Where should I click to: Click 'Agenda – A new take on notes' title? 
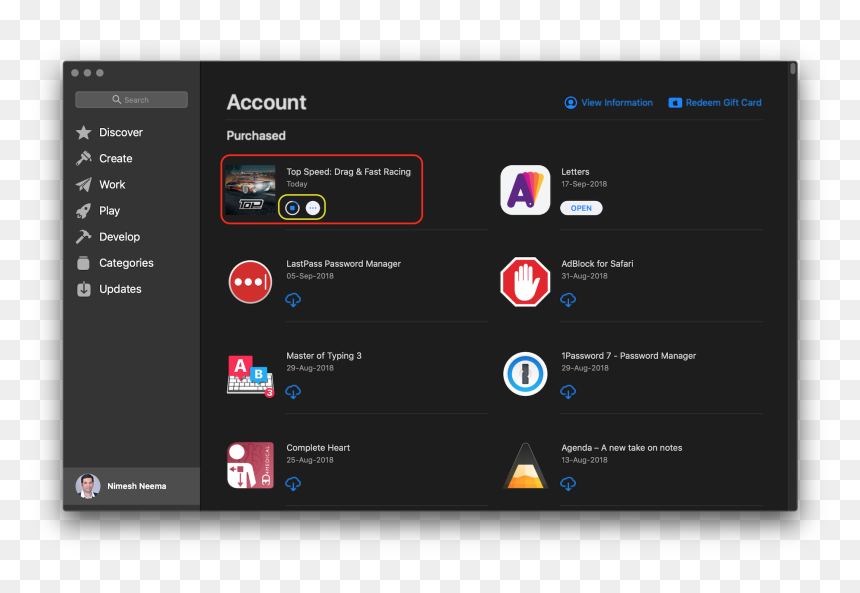[x=621, y=448]
